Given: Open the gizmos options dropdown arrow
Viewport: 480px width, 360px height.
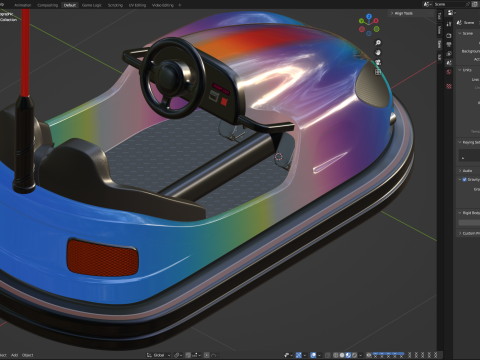Looking at the screenshot, I should (305, 355).
